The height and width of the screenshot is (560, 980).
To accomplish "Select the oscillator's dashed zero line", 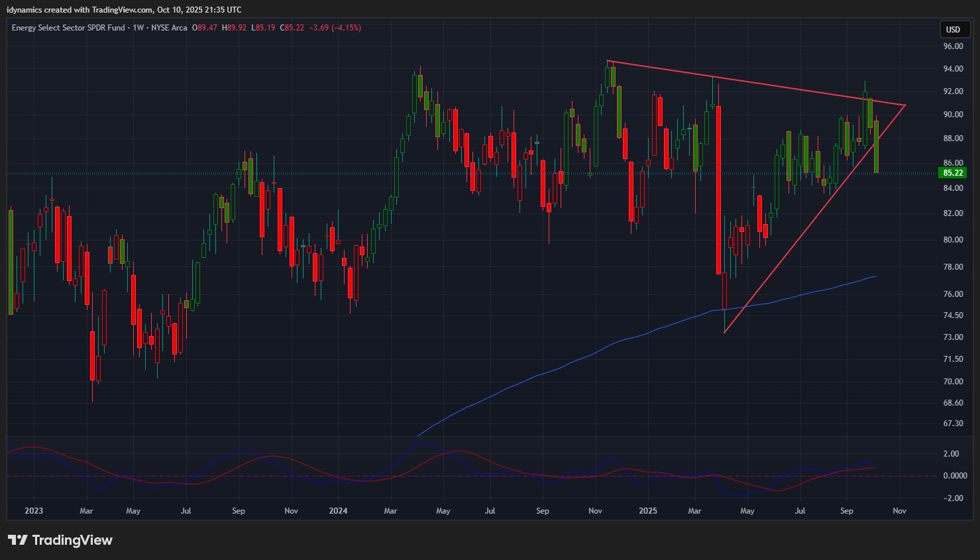I will point(464,476).
